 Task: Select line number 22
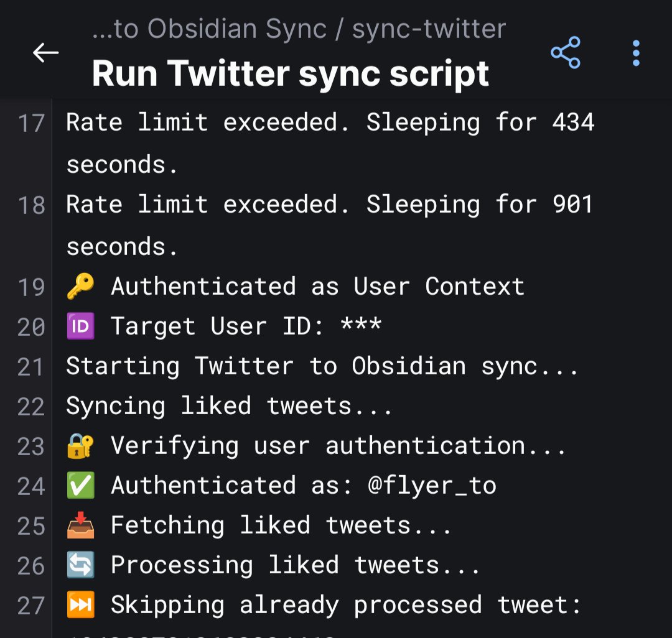(31, 407)
